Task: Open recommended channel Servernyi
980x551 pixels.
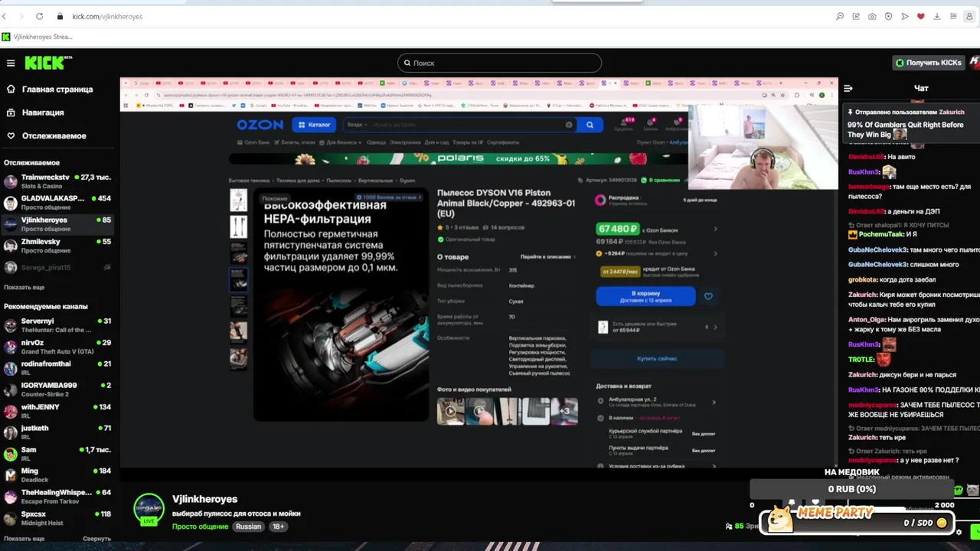Action: point(58,325)
